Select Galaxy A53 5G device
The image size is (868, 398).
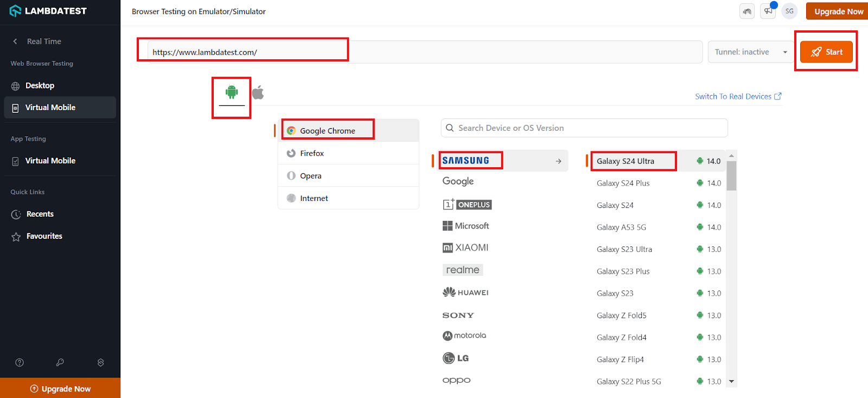click(657, 227)
